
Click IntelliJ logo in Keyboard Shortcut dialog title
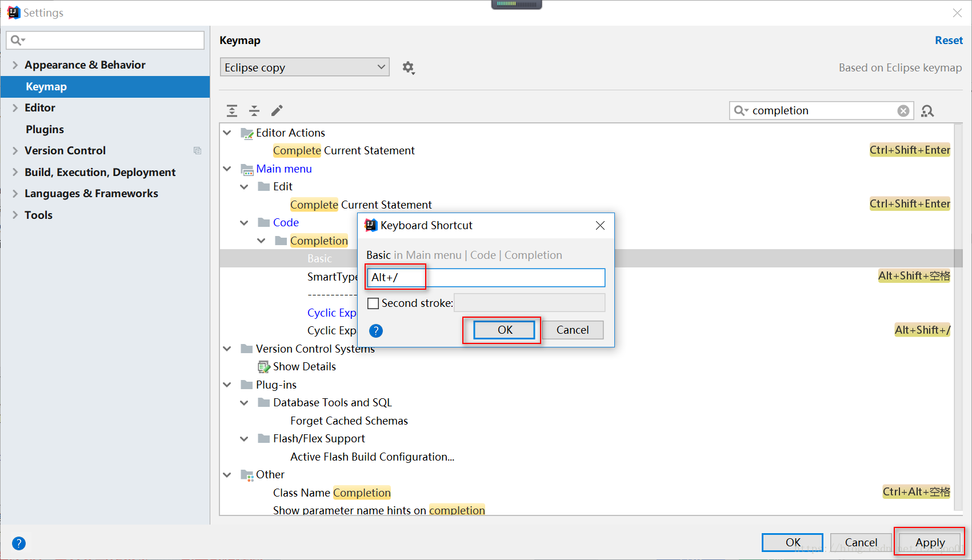point(371,225)
